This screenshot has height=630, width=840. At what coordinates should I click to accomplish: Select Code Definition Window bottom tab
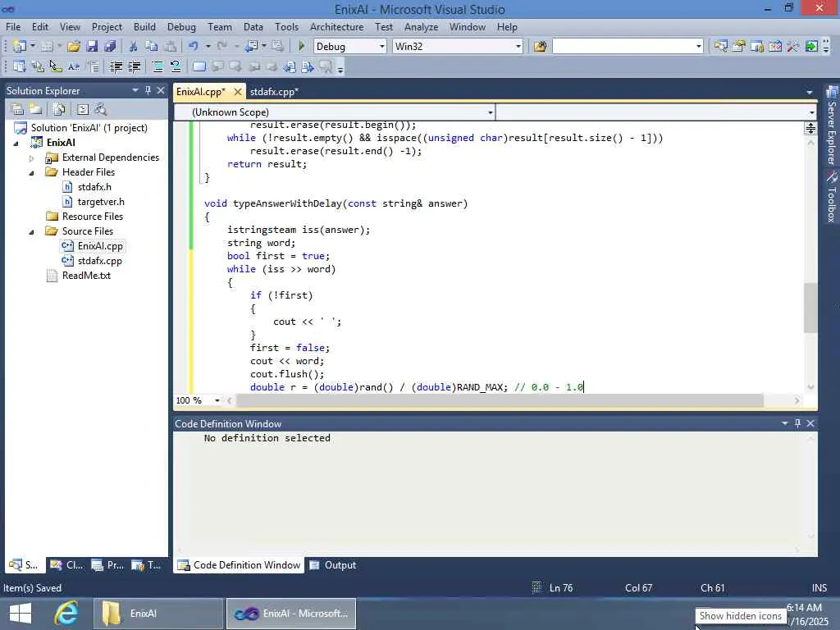(239, 565)
